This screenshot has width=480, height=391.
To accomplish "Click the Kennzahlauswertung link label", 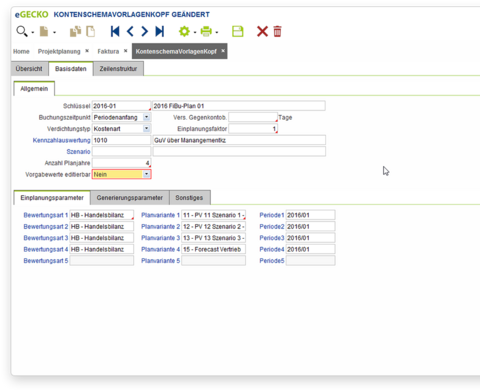I will pyautogui.click(x=61, y=140).
